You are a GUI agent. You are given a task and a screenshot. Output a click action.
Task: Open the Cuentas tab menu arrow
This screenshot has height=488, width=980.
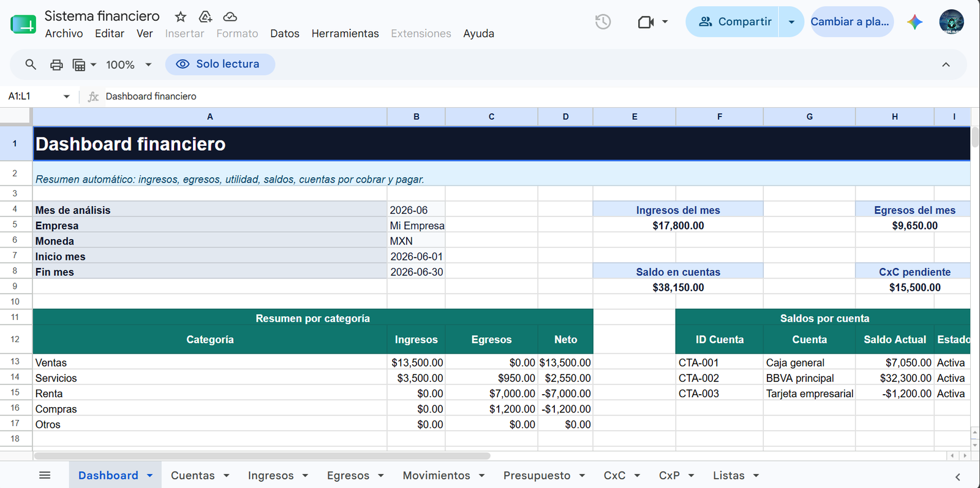point(226,476)
